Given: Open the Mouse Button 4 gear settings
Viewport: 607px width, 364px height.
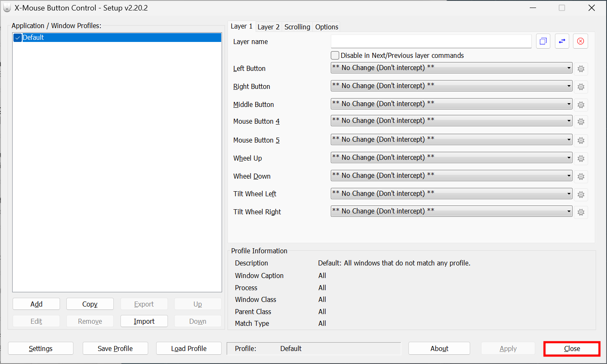Looking at the screenshot, I should 581,122.
